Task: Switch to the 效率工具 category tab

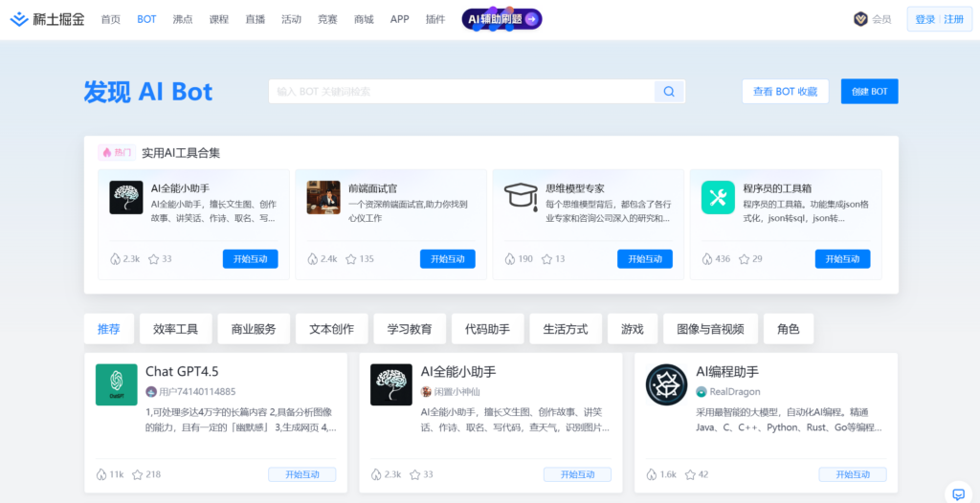Action: click(176, 329)
